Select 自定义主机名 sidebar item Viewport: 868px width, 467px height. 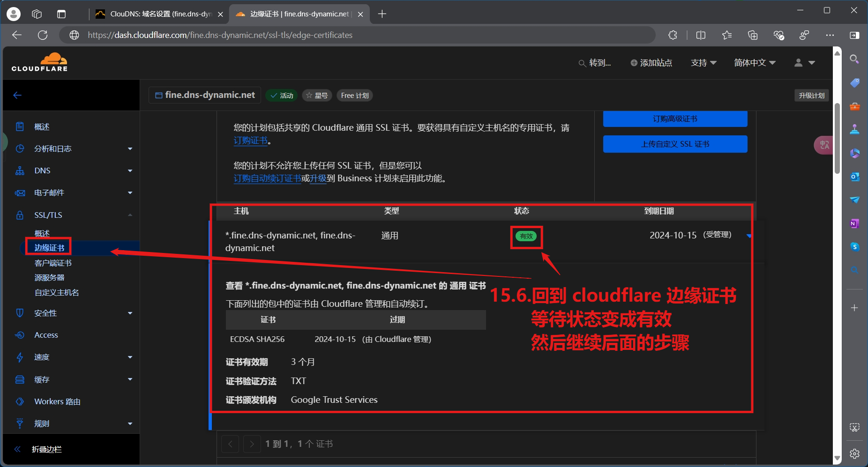click(x=57, y=292)
